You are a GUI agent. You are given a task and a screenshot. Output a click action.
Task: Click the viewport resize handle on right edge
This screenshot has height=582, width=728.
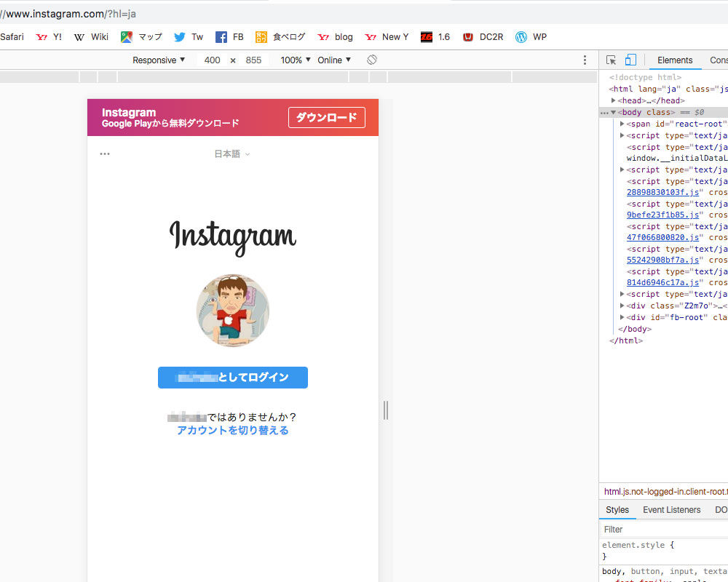(x=386, y=410)
